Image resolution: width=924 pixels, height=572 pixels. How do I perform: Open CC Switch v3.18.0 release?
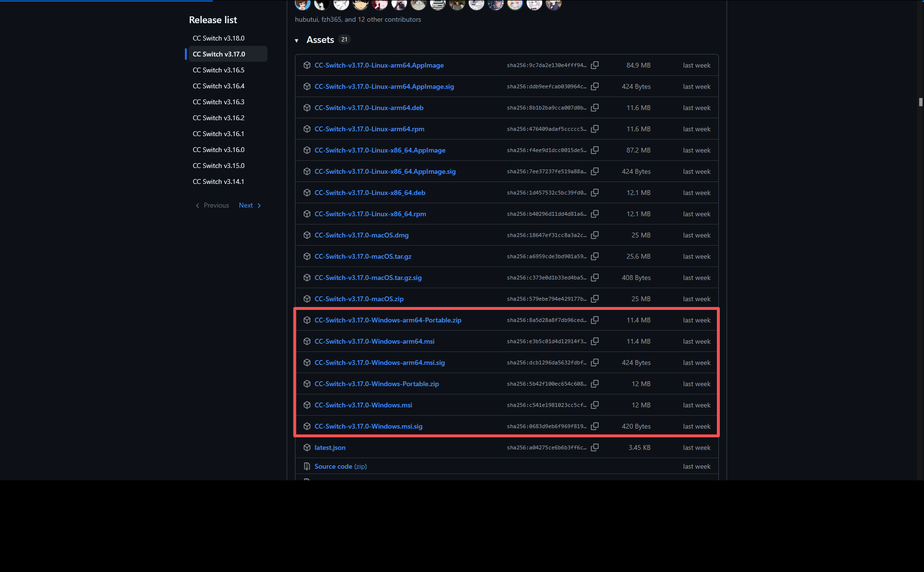click(x=219, y=38)
